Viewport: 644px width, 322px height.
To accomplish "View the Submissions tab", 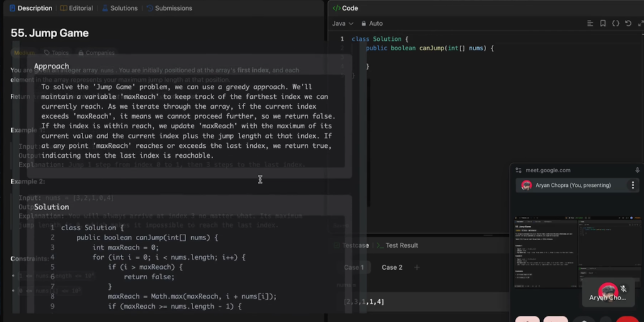I will (169, 8).
